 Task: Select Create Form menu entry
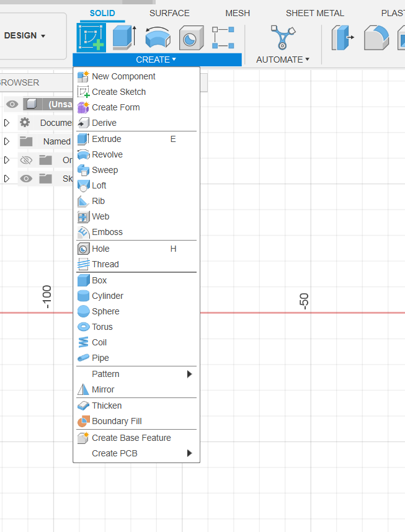click(136, 107)
